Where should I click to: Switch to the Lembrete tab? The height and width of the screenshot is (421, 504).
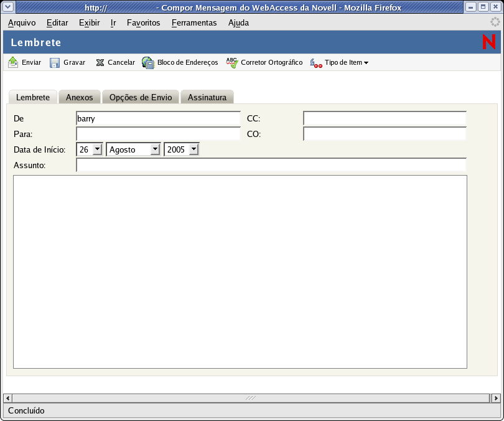point(33,97)
